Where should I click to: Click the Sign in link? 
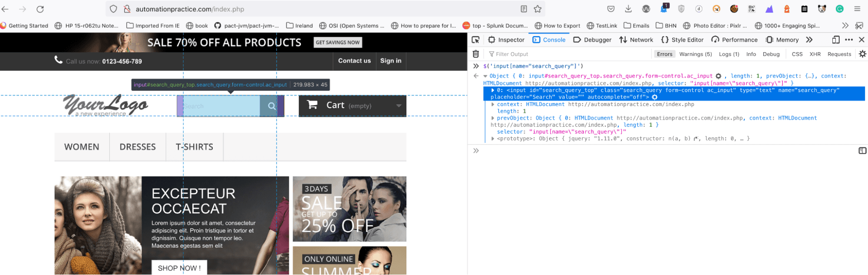pyautogui.click(x=390, y=61)
